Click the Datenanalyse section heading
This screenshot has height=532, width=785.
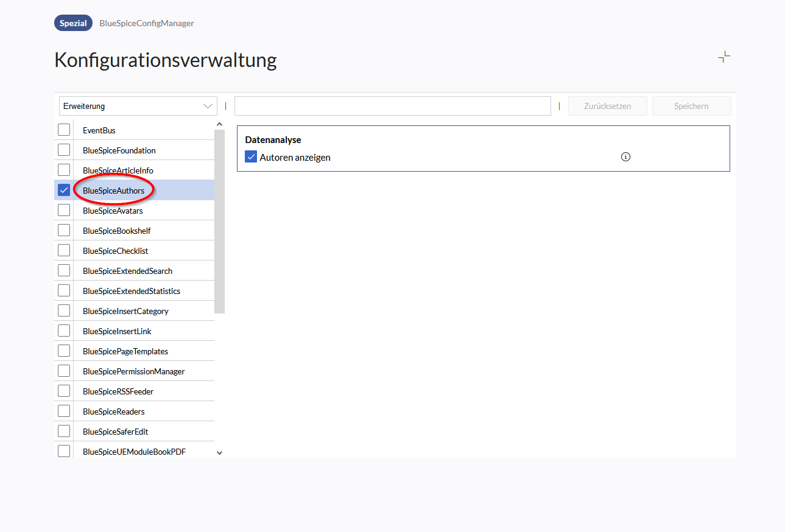click(x=273, y=140)
